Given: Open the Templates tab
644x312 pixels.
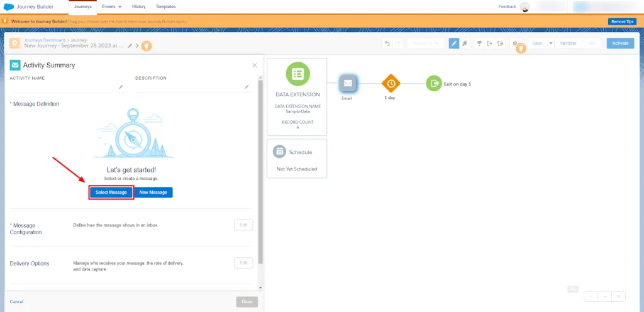Looking at the screenshot, I should (165, 7).
